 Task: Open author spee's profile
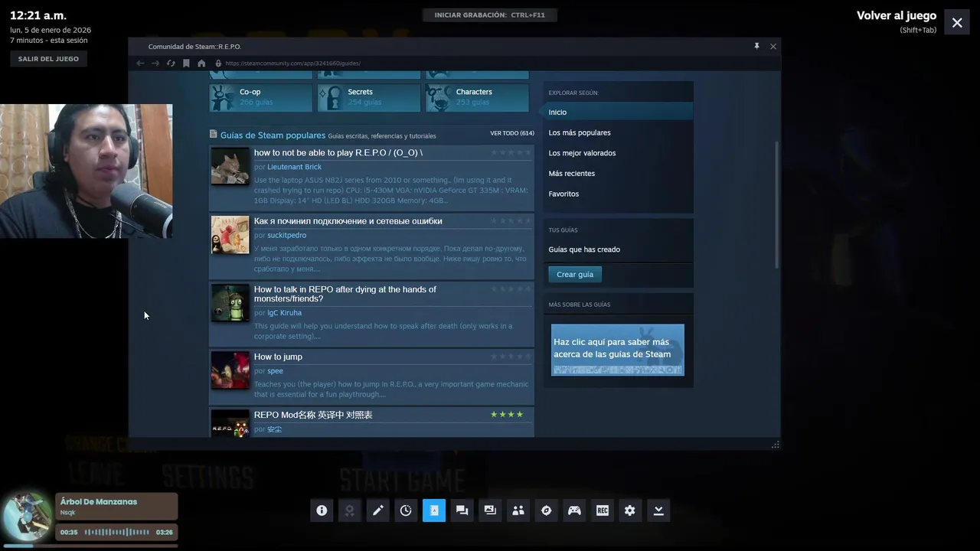275,371
